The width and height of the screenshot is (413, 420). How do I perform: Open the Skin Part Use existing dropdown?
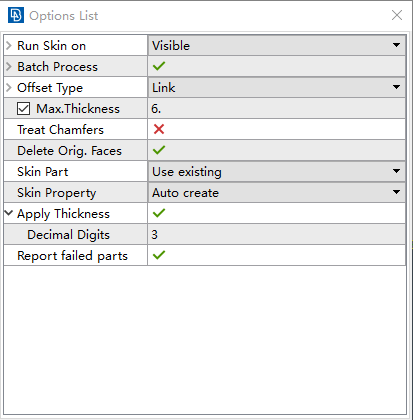(277, 171)
